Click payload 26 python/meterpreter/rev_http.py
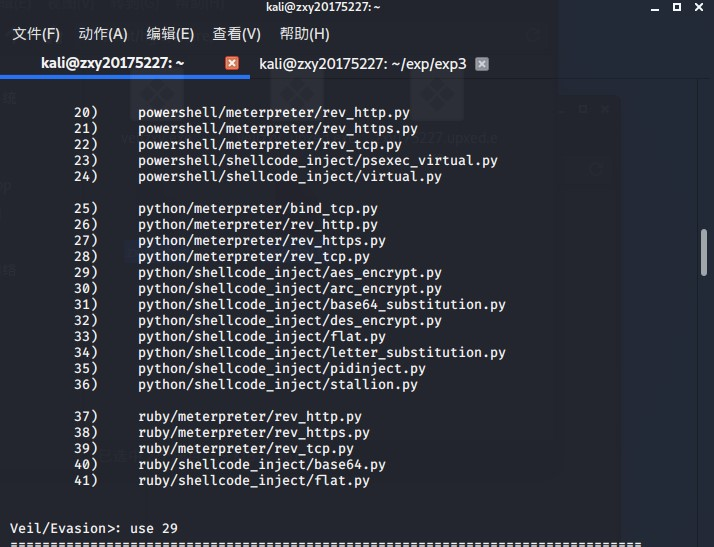Viewport: 714px width, 547px height. pos(226,225)
